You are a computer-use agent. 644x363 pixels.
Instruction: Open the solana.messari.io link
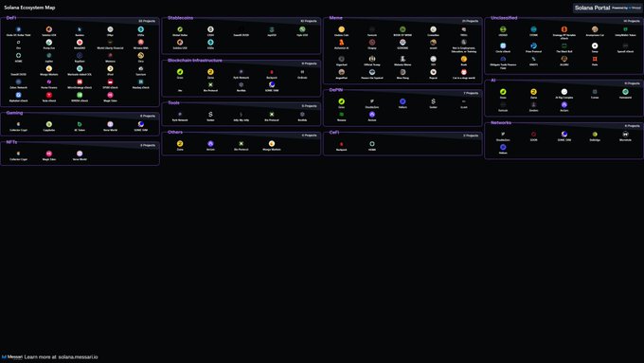click(78, 356)
